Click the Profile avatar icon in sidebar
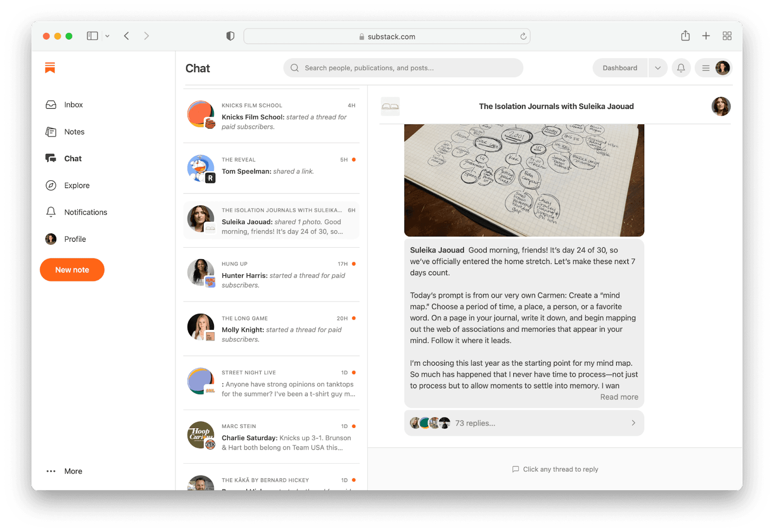This screenshot has height=532, width=774. point(51,239)
